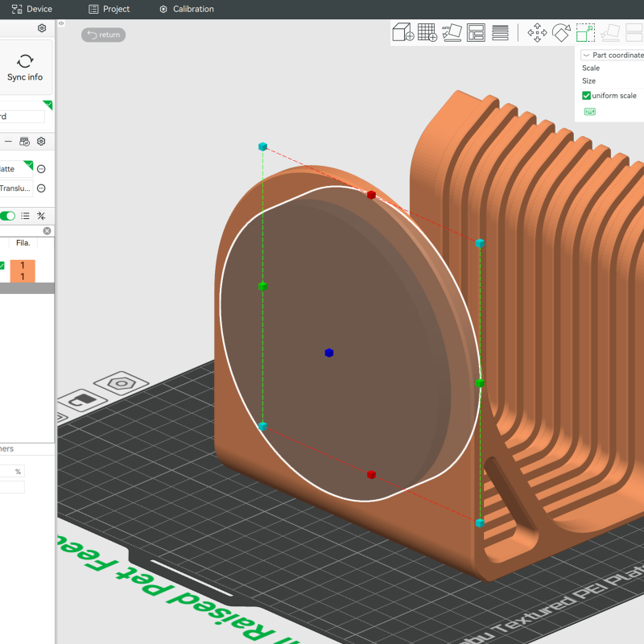
Task: Open the variable layer height tool
Action: tap(500, 33)
